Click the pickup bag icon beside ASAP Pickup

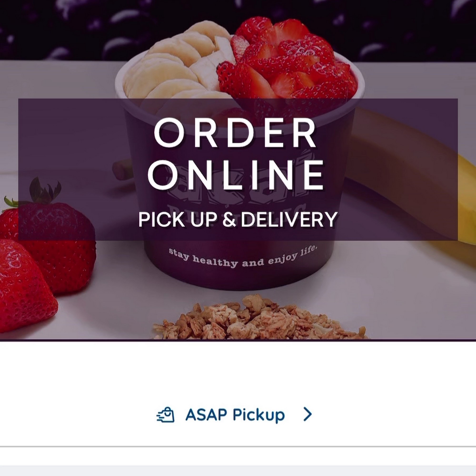pos(165,415)
